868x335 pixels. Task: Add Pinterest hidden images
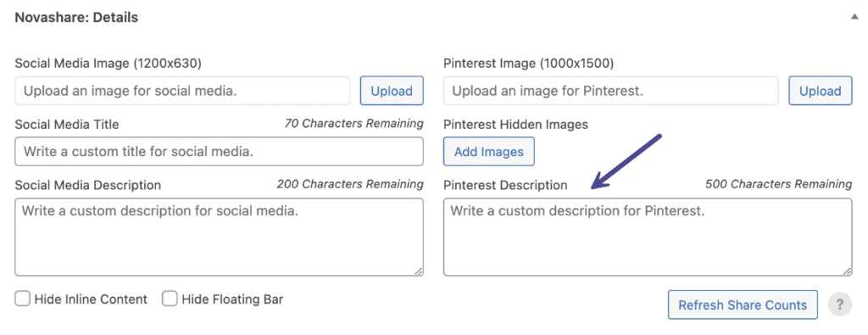click(489, 151)
